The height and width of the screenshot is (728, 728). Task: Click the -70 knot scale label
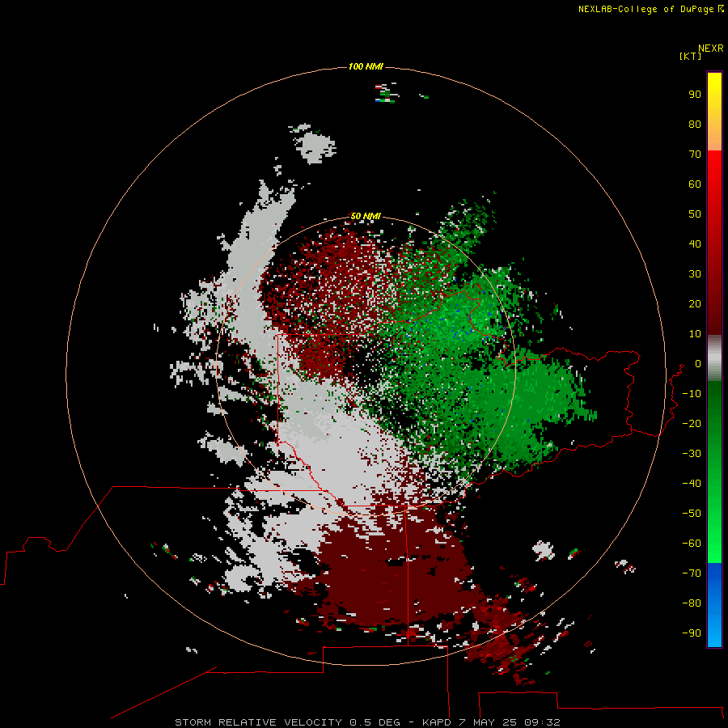pyautogui.click(x=692, y=573)
